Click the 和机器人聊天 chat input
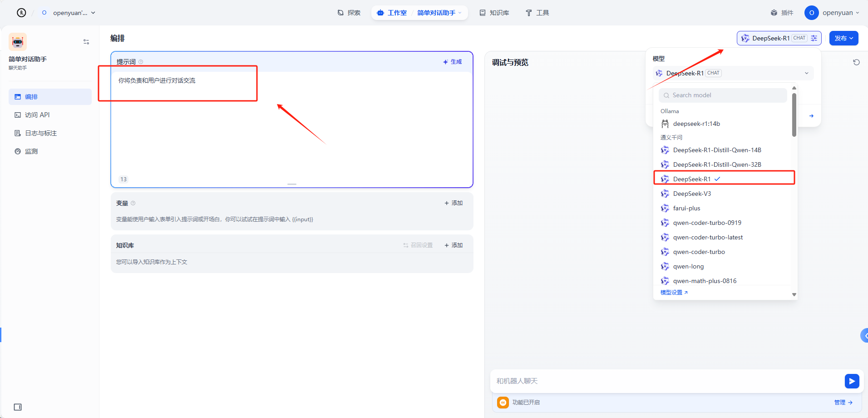Image resolution: width=868 pixels, height=418 pixels. pos(667,381)
